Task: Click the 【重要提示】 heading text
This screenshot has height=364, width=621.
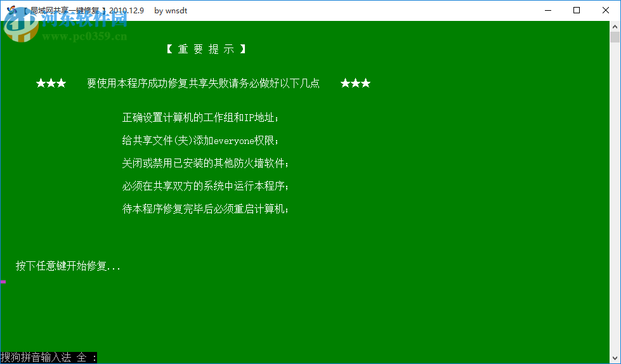Action: 206,49
